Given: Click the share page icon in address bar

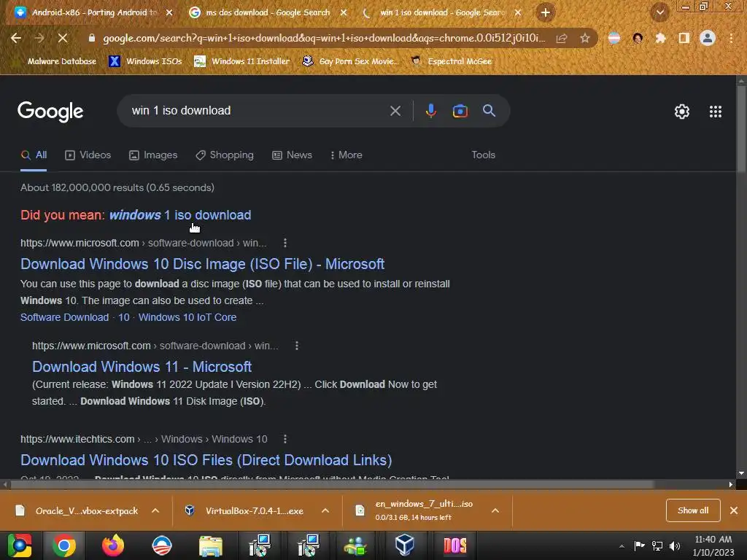Looking at the screenshot, I should [x=562, y=38].
